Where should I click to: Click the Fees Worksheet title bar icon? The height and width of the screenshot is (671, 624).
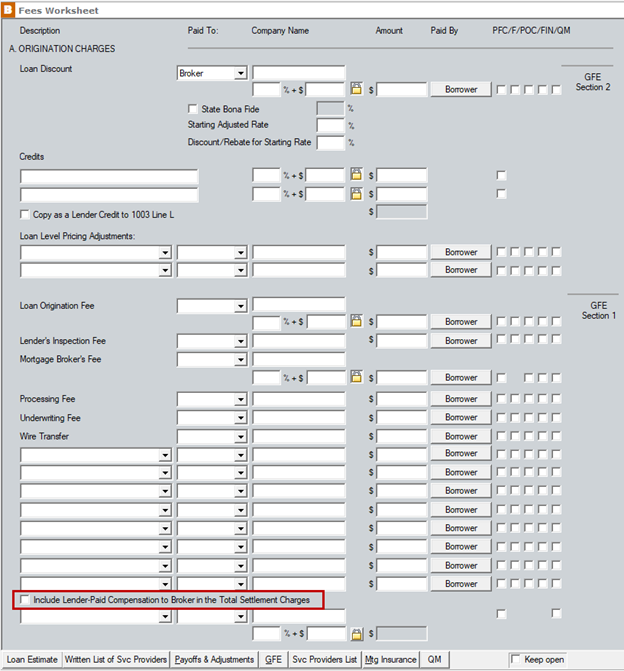[x=9, y=10]
